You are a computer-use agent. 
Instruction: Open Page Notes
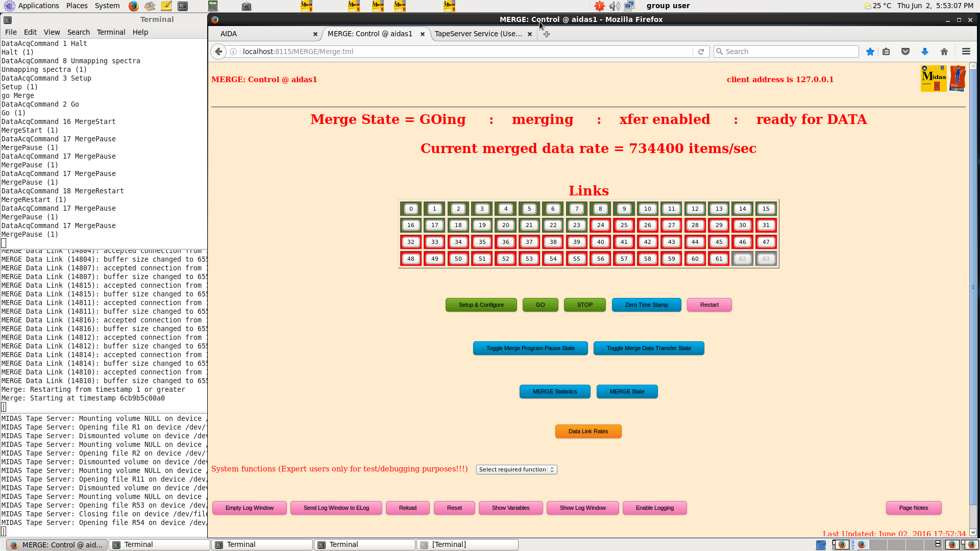tap(914, 508)
